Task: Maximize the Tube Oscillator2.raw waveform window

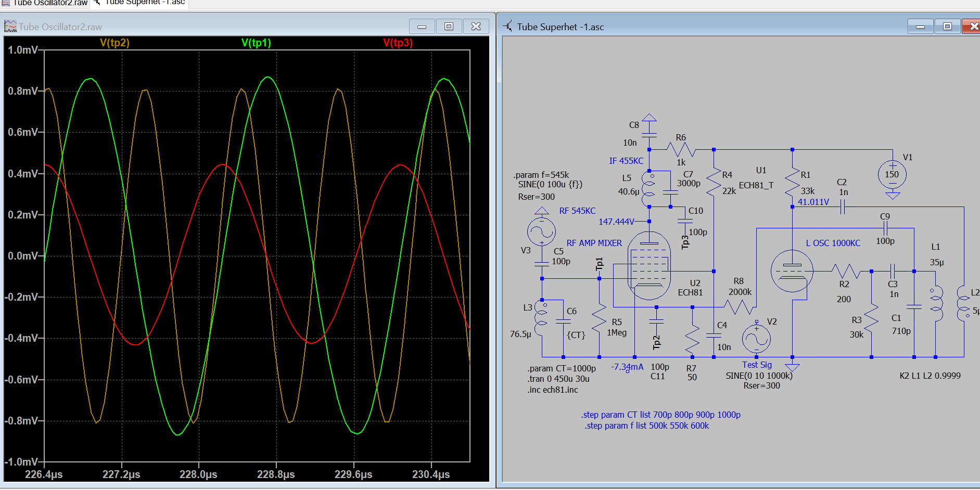Action: coord(449,27)
